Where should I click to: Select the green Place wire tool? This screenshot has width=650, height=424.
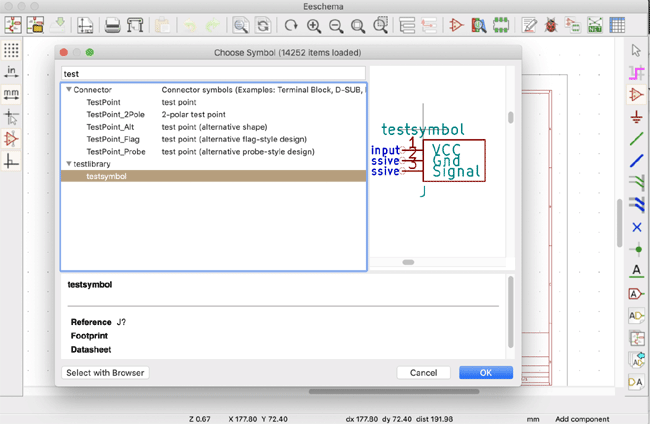click(636, 139)
